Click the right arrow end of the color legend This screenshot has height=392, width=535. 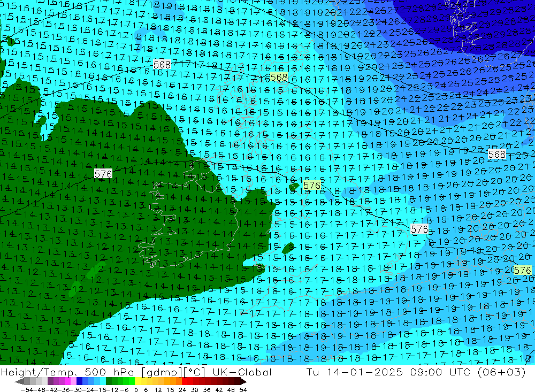243,381
